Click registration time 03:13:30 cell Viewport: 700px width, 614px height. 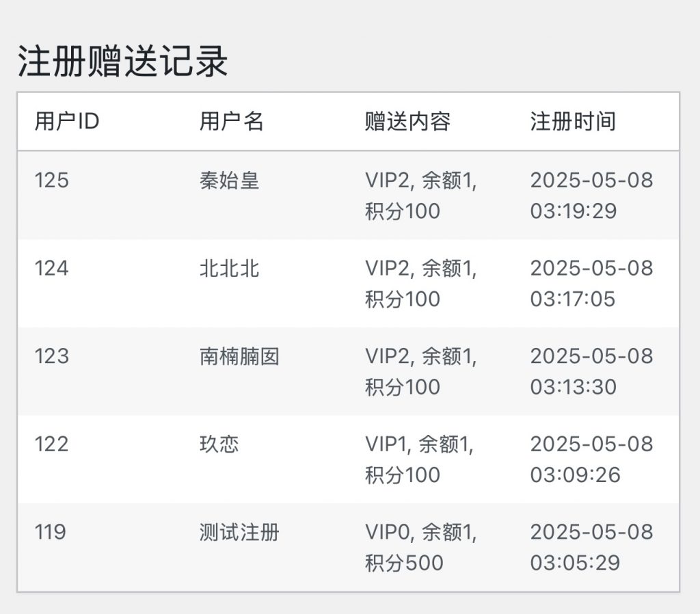click(x=591, y=371)
